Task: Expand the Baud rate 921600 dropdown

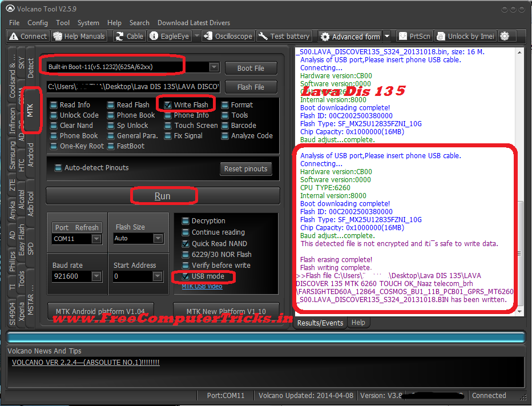Action: coord(96,276)
